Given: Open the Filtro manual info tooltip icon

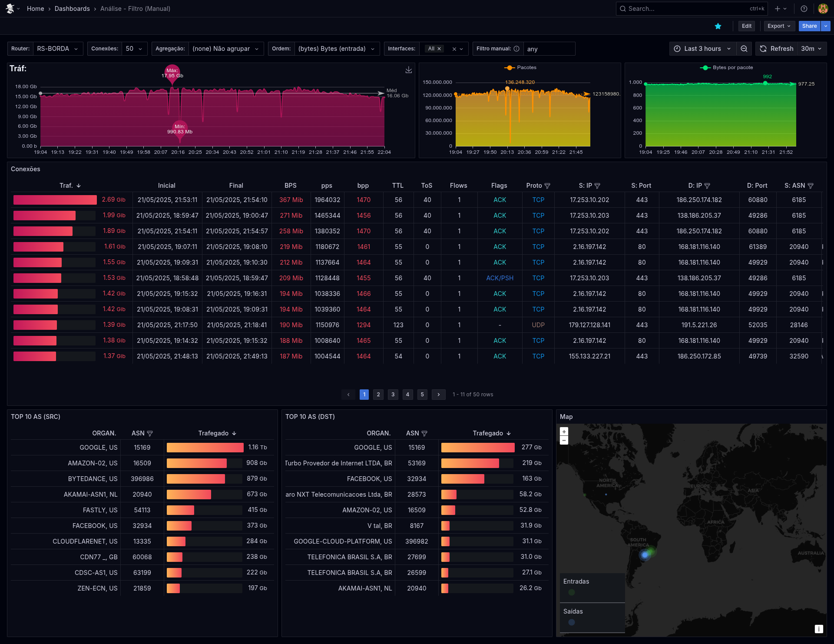Looking at the screenshot, I should point(516,49).
